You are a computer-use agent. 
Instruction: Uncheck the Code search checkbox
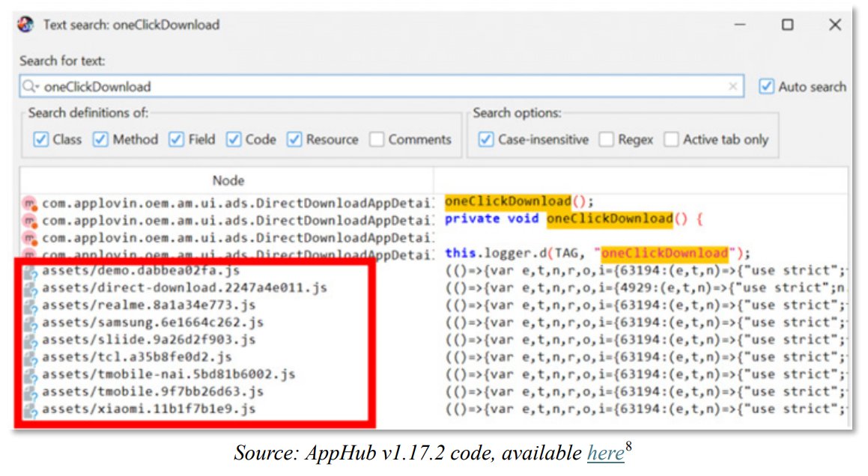[x=233, y=139]
